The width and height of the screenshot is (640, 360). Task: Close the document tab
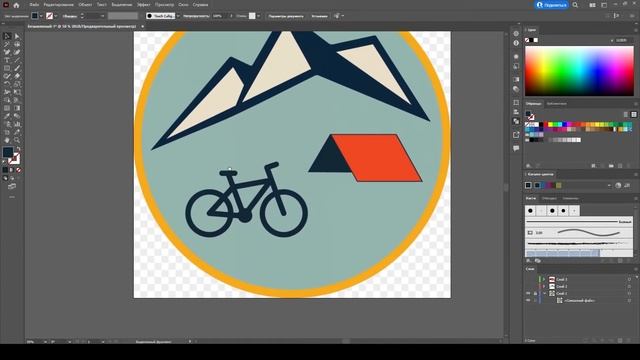(142, 26)
